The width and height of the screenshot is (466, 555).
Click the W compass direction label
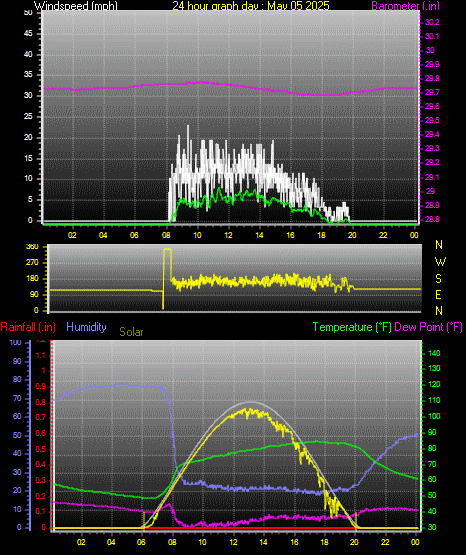[x=440, y=262]
